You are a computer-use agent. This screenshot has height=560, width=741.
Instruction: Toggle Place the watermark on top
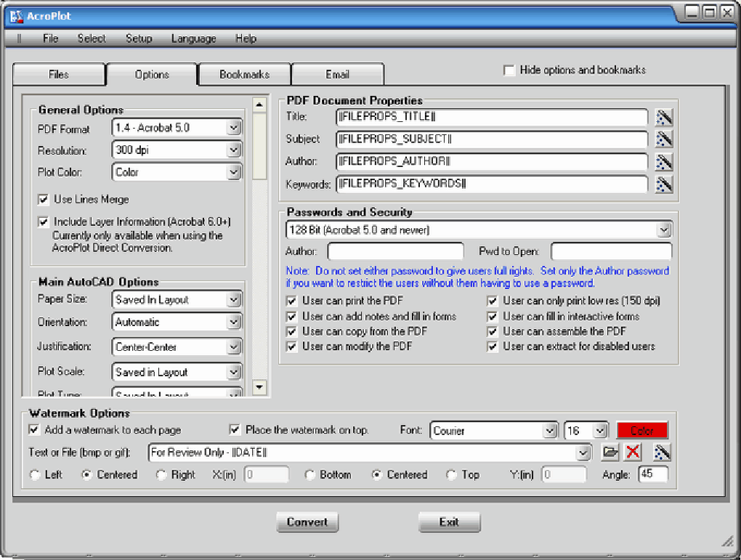click(235, 429)
